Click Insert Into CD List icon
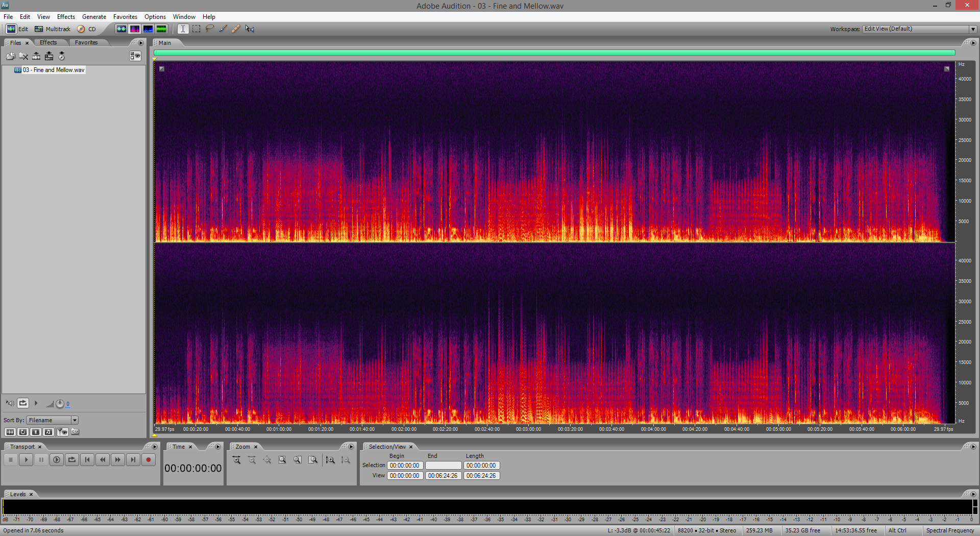Viewport: 980px width, 536px height. [x=62, y=56]
